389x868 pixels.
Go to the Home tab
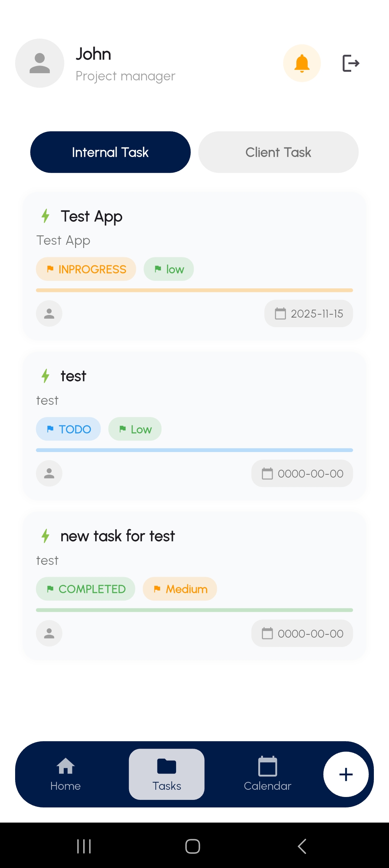[66, 774]
